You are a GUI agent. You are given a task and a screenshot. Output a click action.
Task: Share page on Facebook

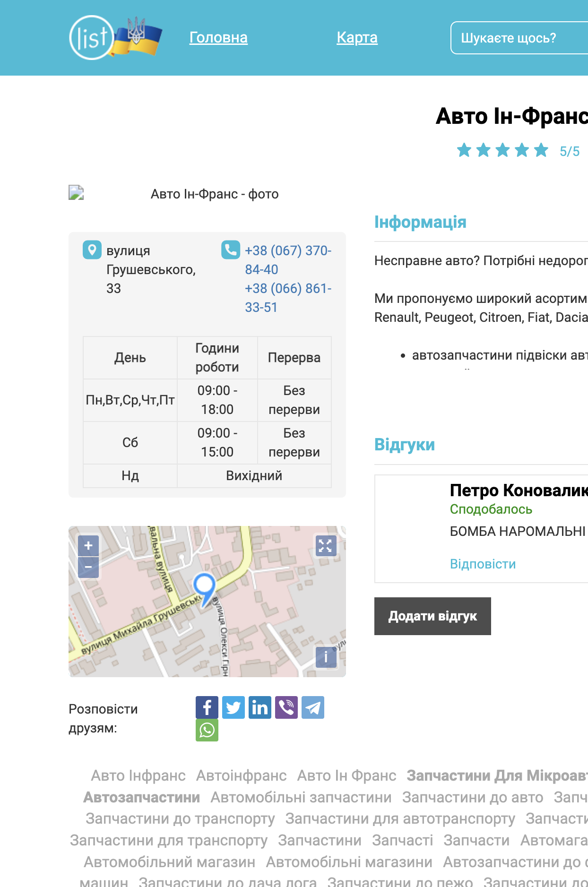coord(207,707)
